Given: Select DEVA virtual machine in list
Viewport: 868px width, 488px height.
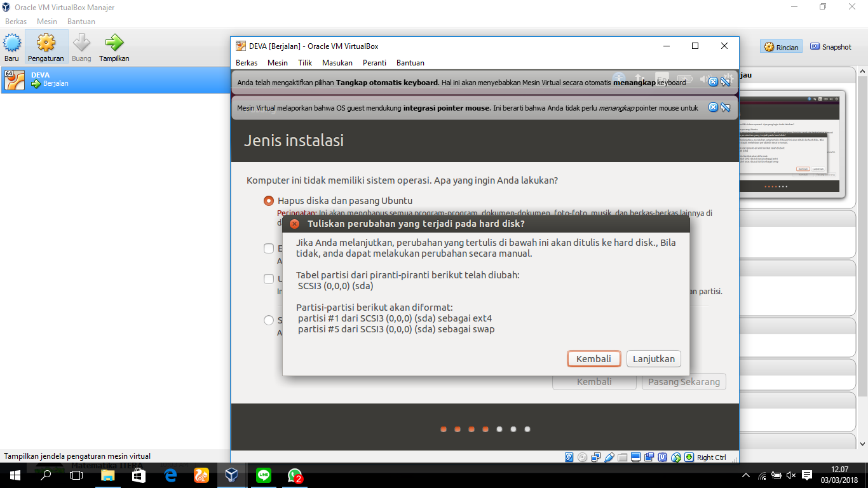Looking at the screenshot, I should pos(114,79).
